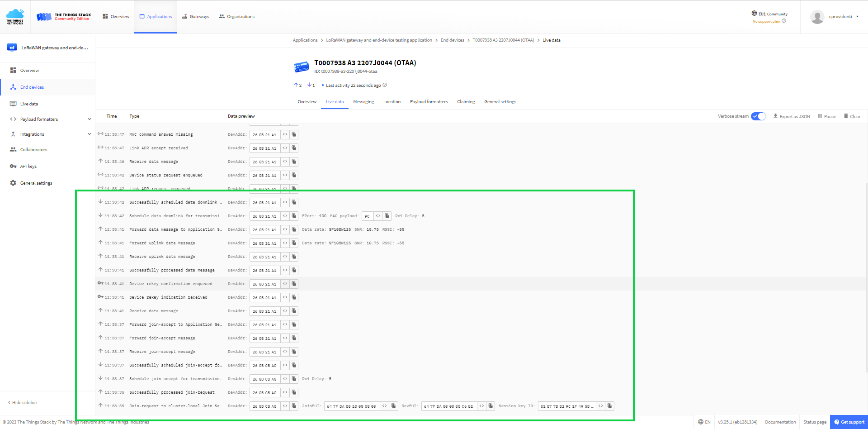
Task: Export live data as JSON via download icon
Action: [791, 116]
